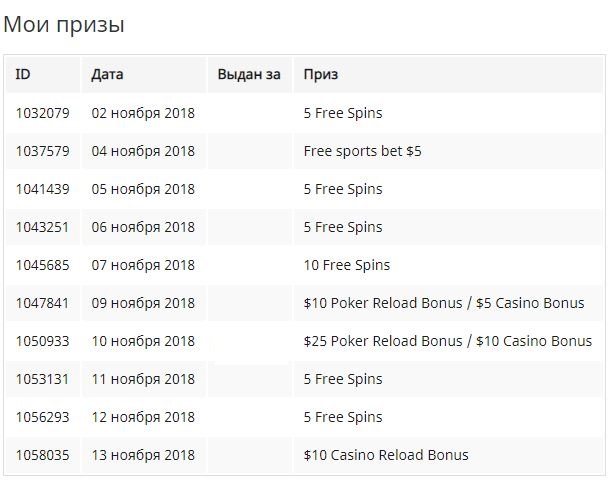This screenshot has width=612, height=487.
Task: Select $10 Poker Reload Bonus / $5 Casino Bonus
Action: coord(444,303)
